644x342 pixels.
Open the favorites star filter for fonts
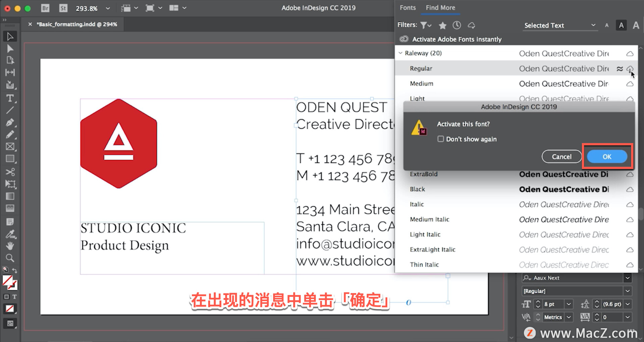click(x=442, y=25)
